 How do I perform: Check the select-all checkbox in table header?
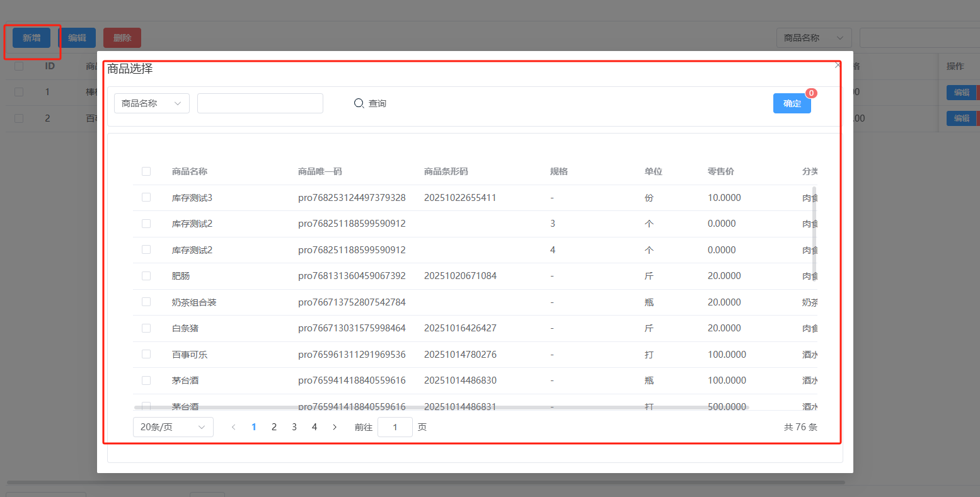146,171
